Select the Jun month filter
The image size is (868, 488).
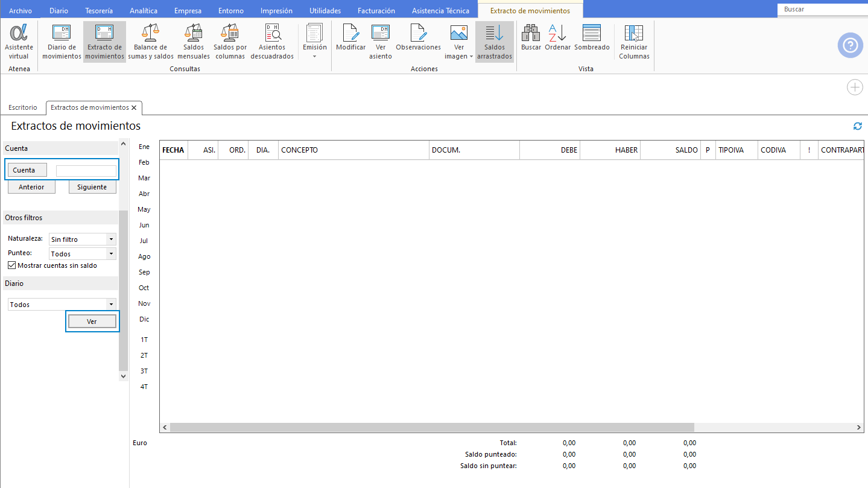click(x=144, y=225)
